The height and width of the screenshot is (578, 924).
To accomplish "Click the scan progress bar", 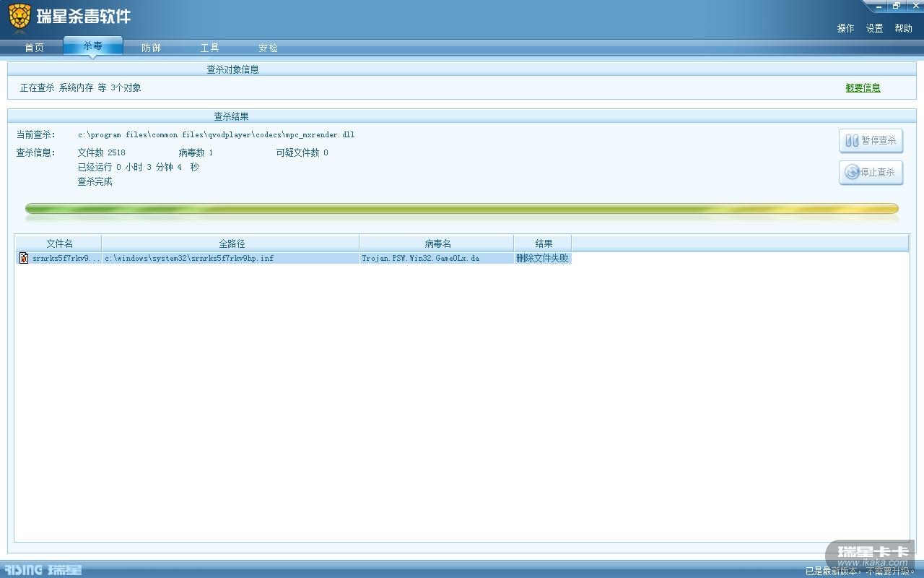I will 462,210.
